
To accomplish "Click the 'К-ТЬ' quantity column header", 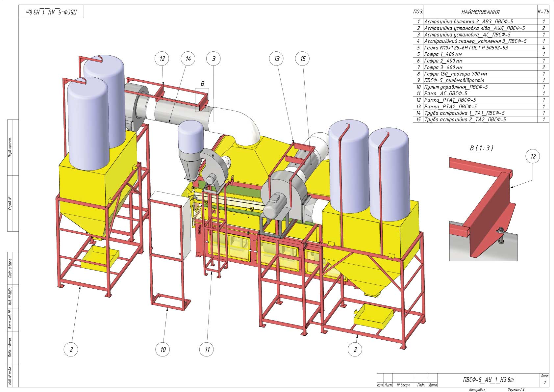I will tap(543, 12).
